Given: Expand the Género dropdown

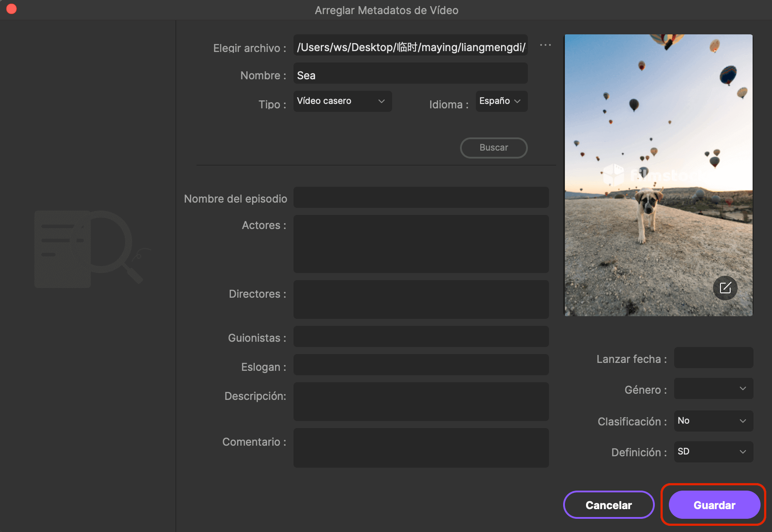Looking at the screenshot, I should (713, 388).
